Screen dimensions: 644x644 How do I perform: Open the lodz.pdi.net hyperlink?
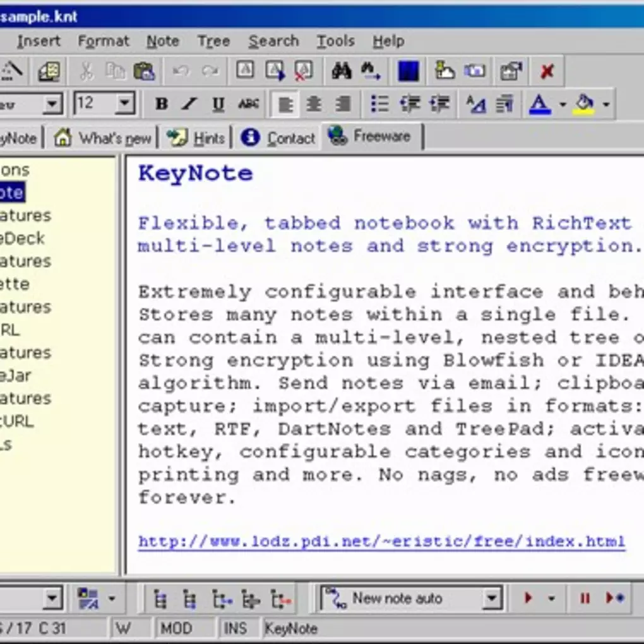pyautogui.click(x=381, y=542)
